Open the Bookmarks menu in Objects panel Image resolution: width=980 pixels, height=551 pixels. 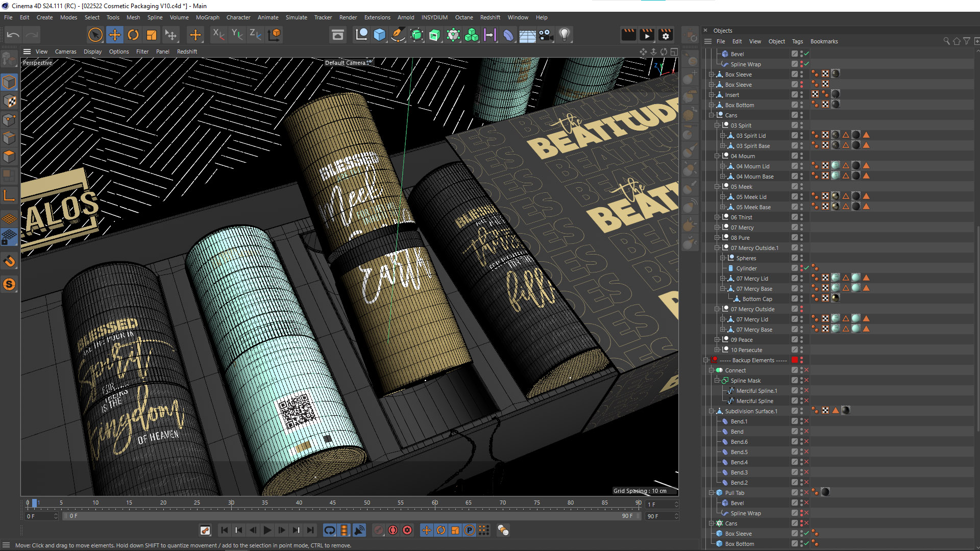coord(824,41)
